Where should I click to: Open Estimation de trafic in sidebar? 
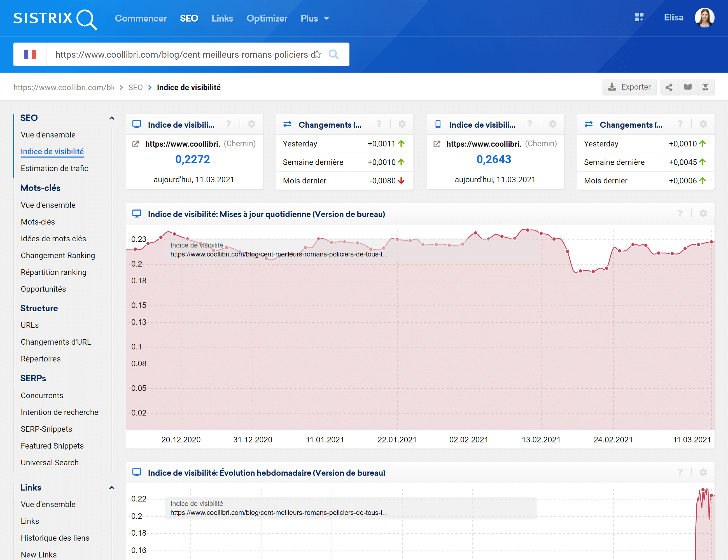pos(54,168)
